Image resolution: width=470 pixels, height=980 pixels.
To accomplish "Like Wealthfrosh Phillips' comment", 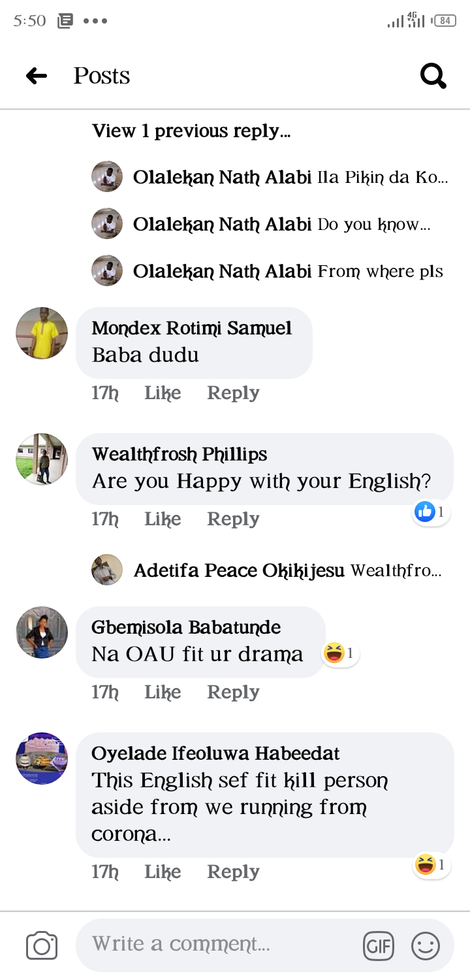I will click(163, 519).
